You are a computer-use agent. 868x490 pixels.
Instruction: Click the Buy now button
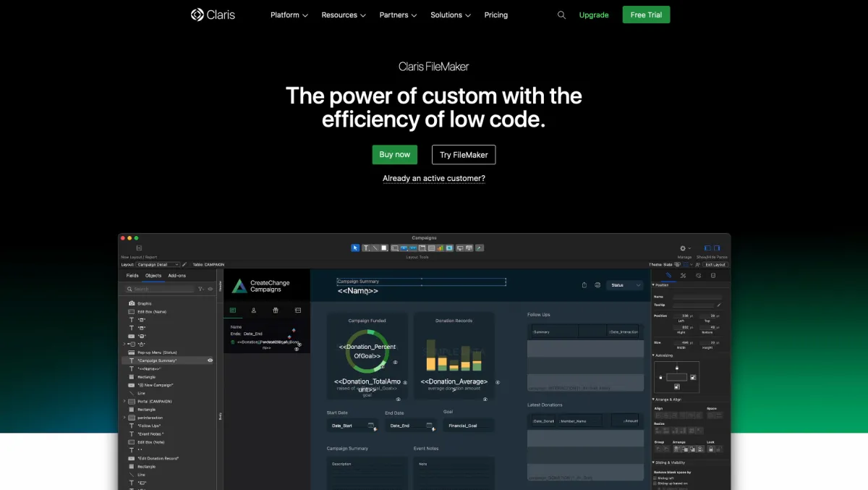click(395, 154)
